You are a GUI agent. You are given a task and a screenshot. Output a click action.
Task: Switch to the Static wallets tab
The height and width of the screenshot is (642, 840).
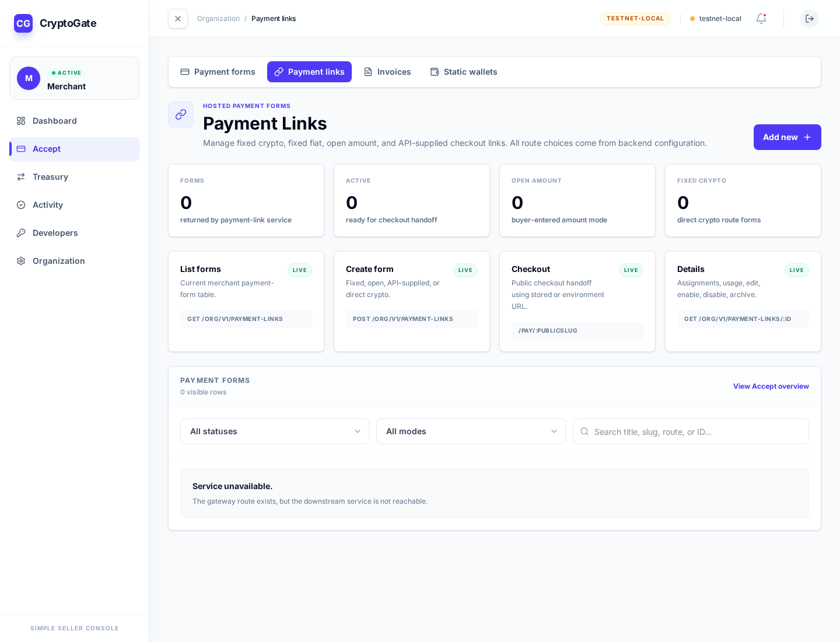(x=464, y=72)
